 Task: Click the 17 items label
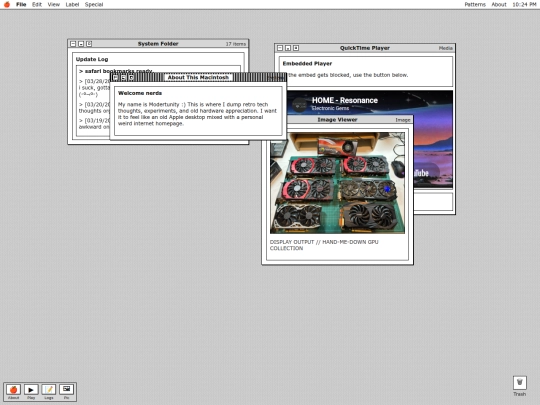[236, 44]
